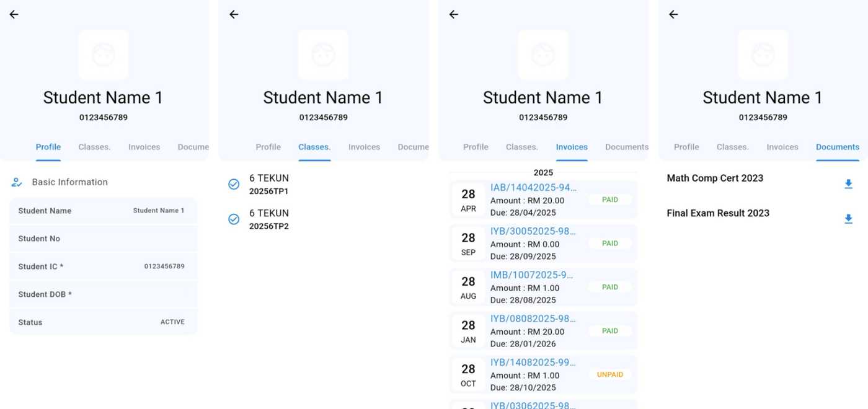The height and width of the screenshot is (409, 868).
Task: Toggle check circle for class 20256TP1
Action: click(234, 184)
